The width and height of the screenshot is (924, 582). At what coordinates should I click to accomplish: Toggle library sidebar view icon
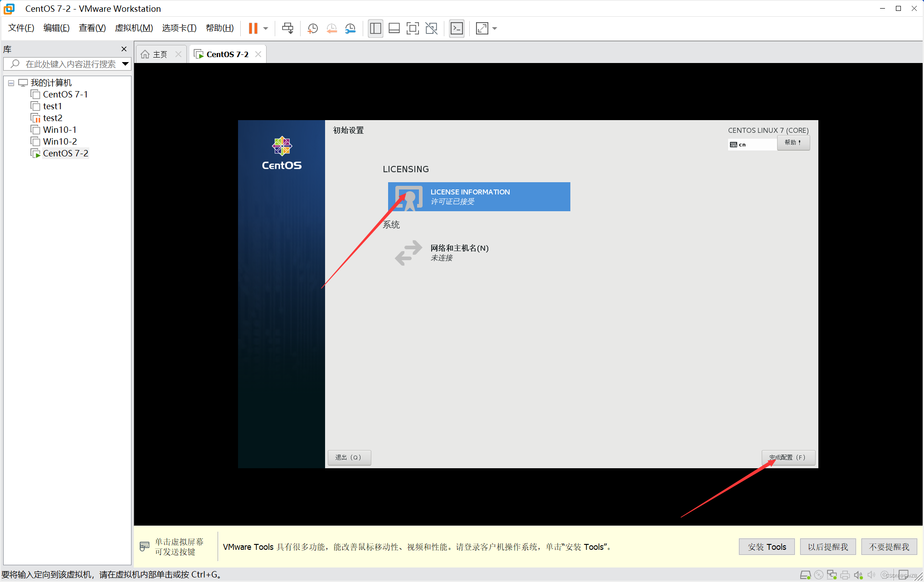pyautogui.click(x=375, y=29)
